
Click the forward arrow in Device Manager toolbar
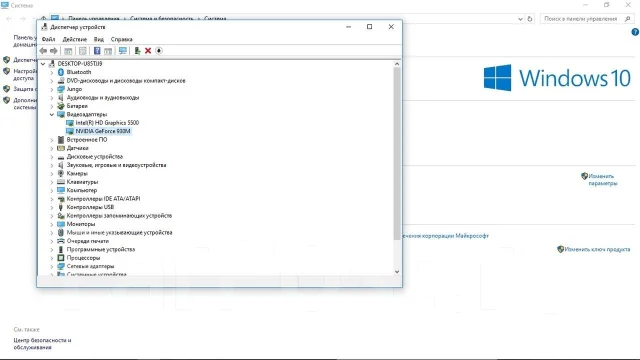coord(53,51)
